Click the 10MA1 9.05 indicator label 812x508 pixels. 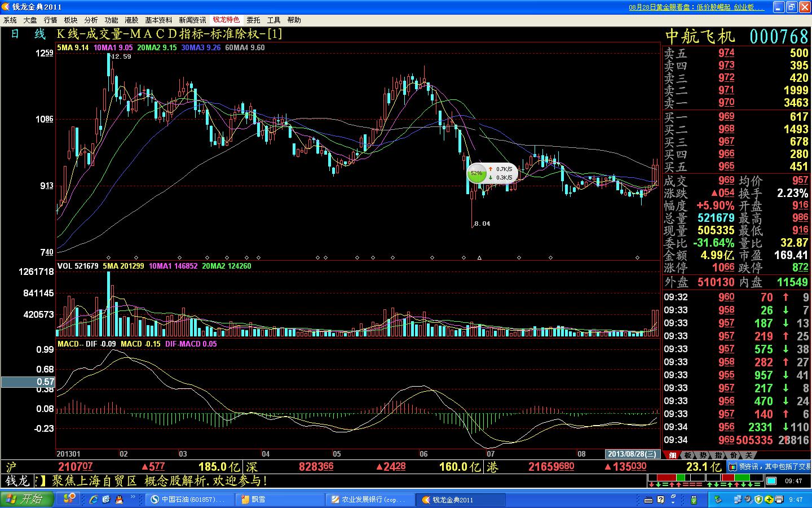(x=113, y=47)
